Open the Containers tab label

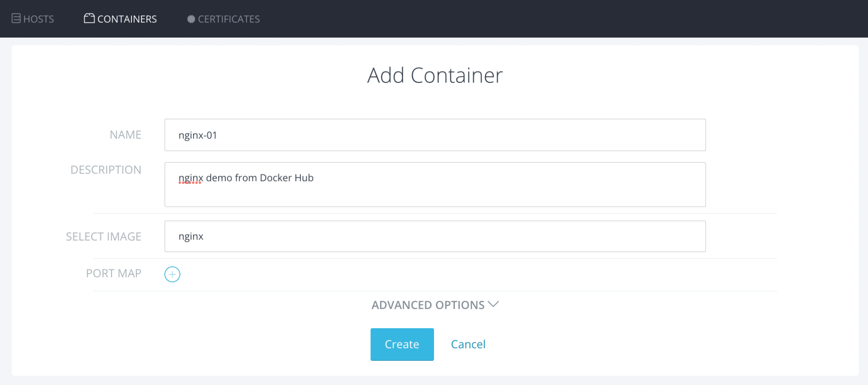[127, 19]
